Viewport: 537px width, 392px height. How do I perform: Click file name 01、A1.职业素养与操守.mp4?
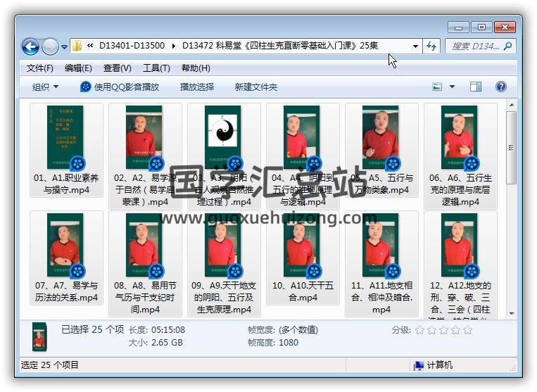pyautogui.click(x=66, y=184)
